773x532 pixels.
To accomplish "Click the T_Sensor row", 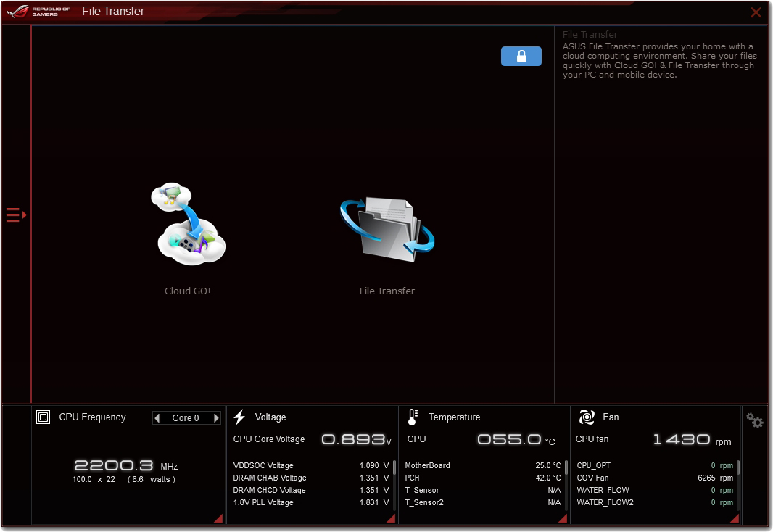I will 483,490.
